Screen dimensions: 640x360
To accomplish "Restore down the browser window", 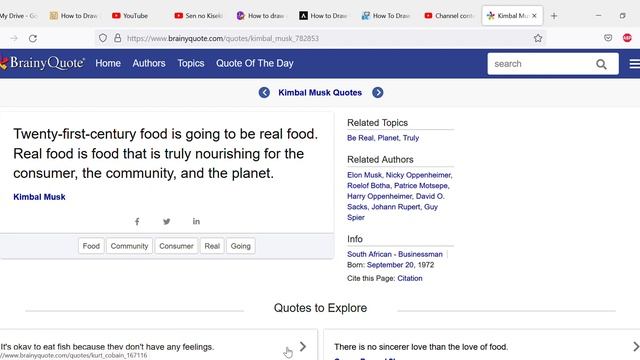I will (x=622, y=16).
